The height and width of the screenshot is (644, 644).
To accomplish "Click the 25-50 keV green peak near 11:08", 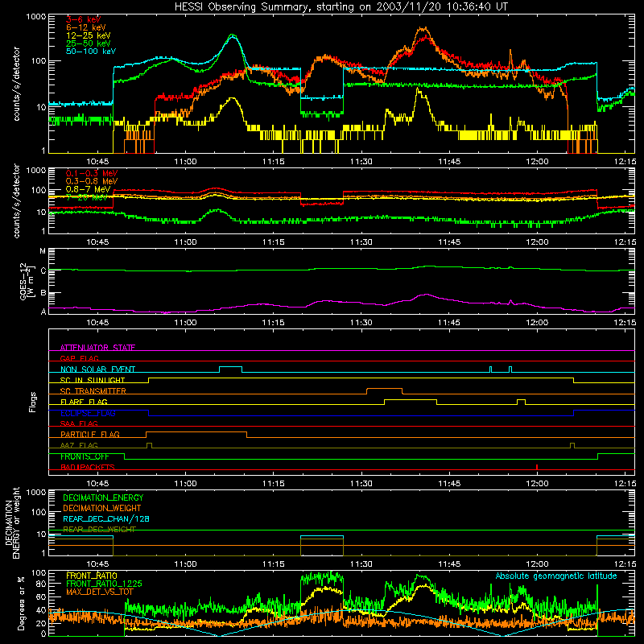I will point(233,35).
